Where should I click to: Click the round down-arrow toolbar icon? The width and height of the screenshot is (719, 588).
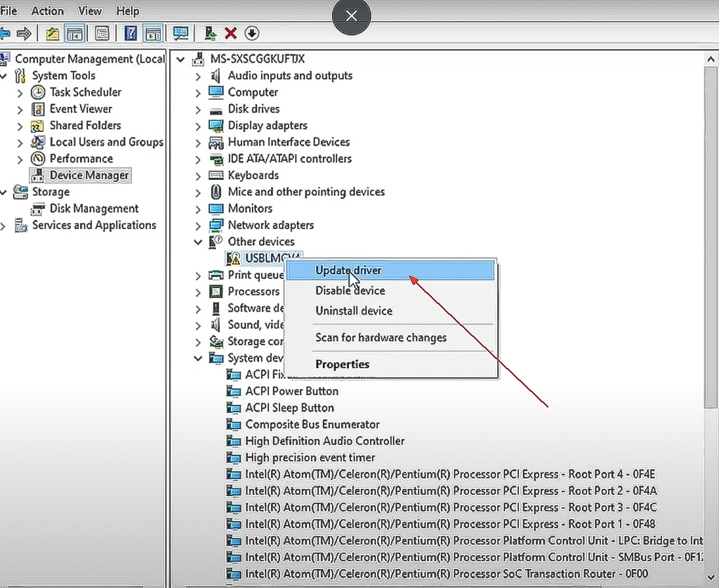[252, 34]
